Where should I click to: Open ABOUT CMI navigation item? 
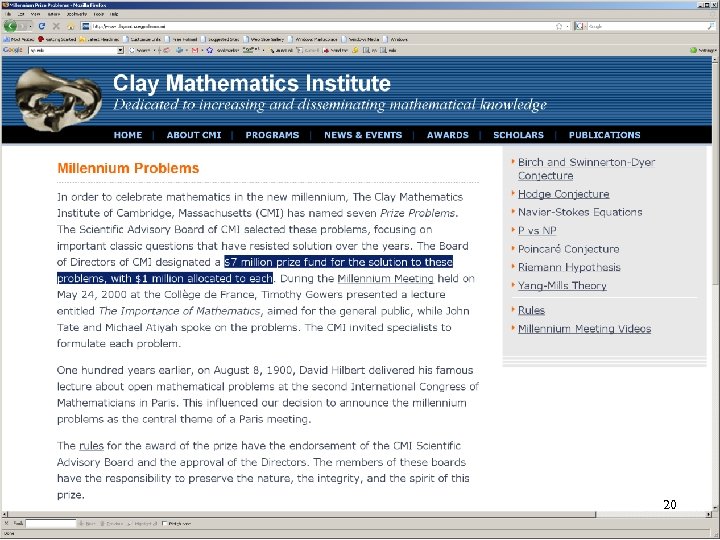[194, 135]
